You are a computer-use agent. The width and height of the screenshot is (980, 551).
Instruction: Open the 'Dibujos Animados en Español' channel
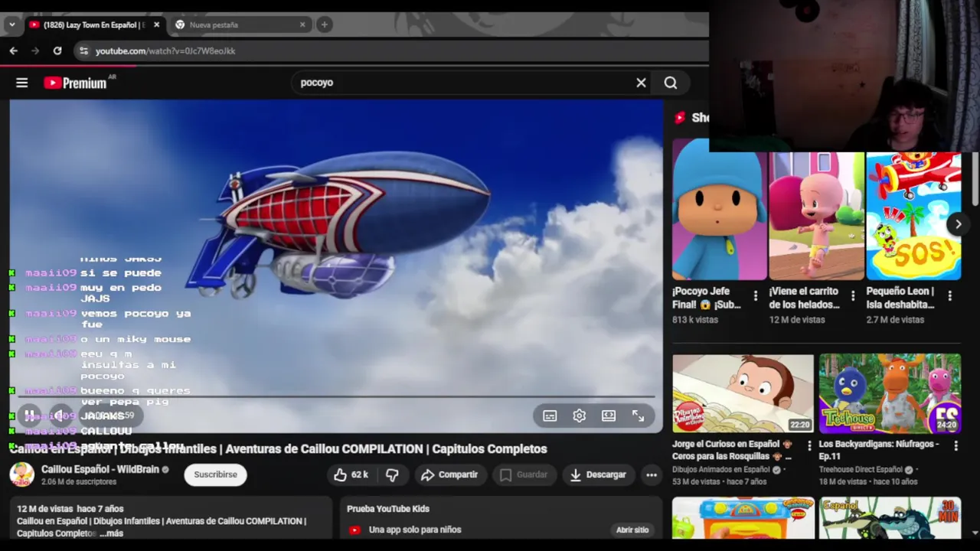(x=720, y=469)
